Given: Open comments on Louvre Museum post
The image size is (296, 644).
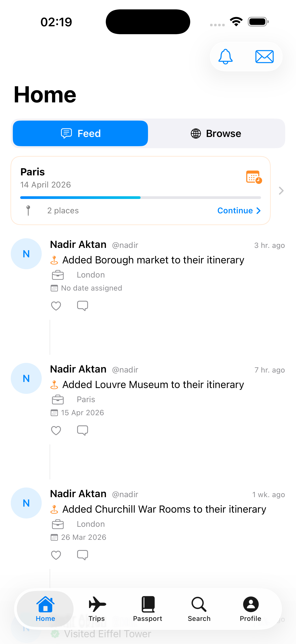Looking at the screenshot, I should (82, 430).
